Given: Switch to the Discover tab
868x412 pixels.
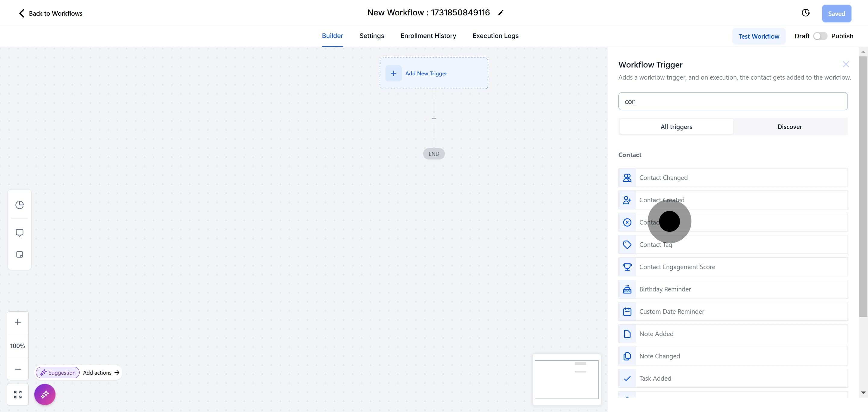Looking at the screenshot, I should pyautogui.click(x=790, y=127).
